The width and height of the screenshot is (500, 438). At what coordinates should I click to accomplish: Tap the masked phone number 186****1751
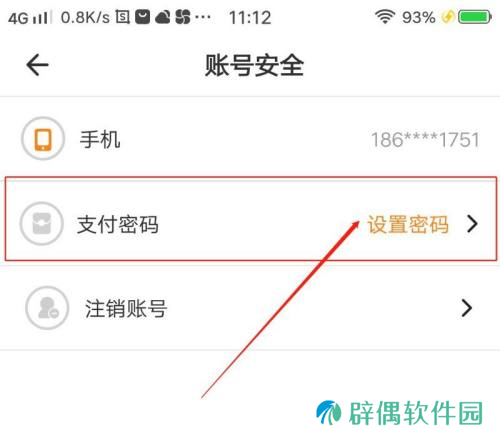coord(425,139)
